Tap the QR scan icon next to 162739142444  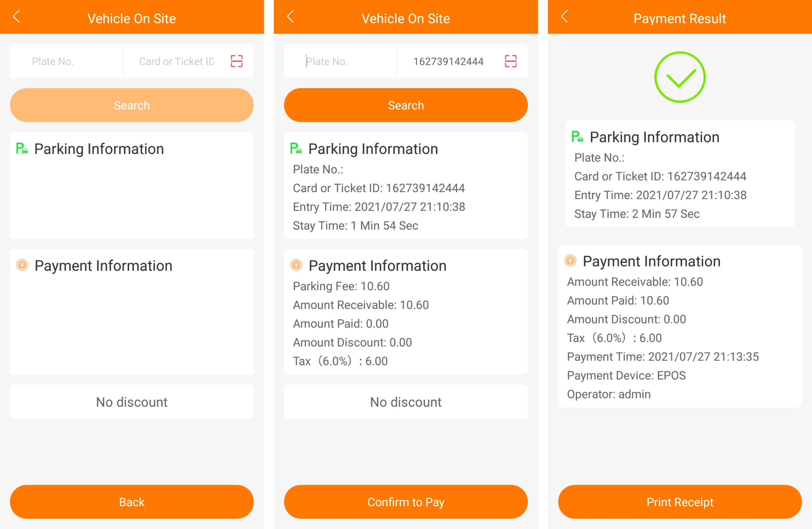[510, 61]
